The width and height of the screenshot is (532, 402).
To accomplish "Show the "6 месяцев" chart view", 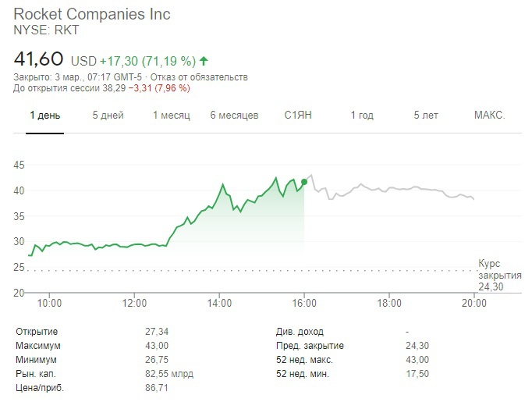I will pos(234,116).
